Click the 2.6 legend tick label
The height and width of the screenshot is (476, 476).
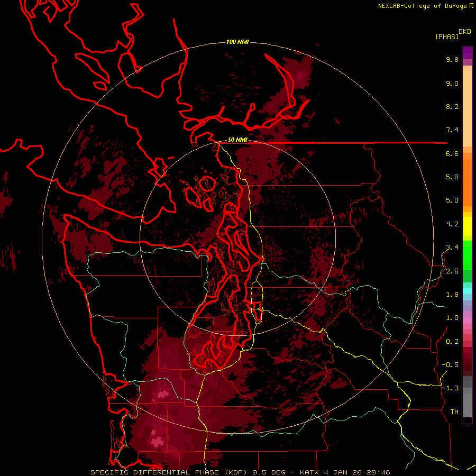452,271
